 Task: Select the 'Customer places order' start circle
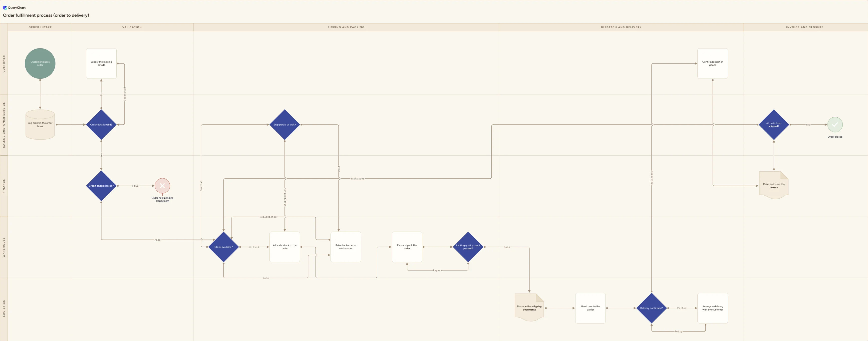pos(40,63)
